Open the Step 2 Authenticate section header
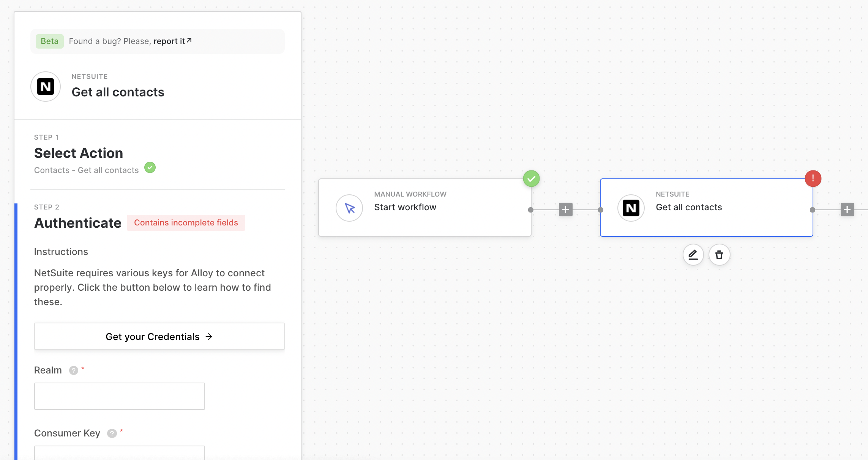 click(x=78, y=223)
